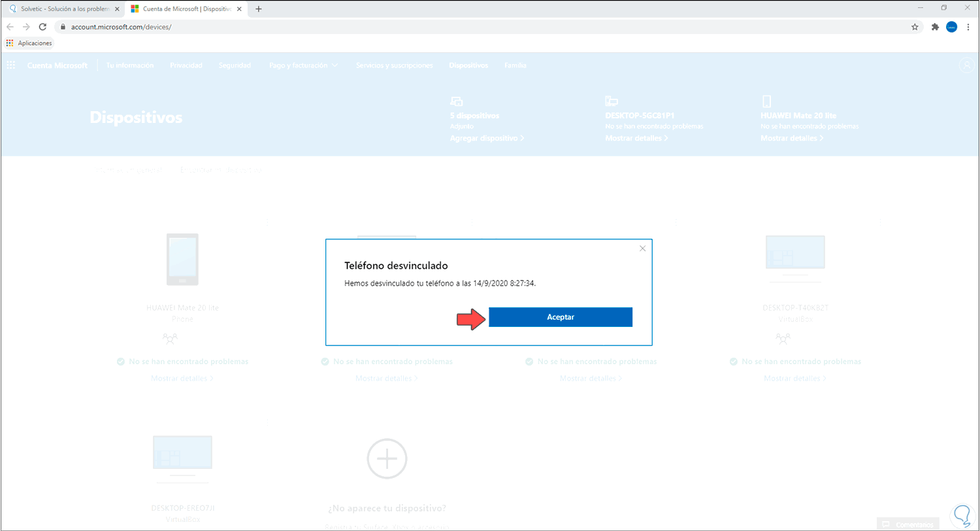
Task: Open the Comentarios feedback button
Action: (907, 524)
